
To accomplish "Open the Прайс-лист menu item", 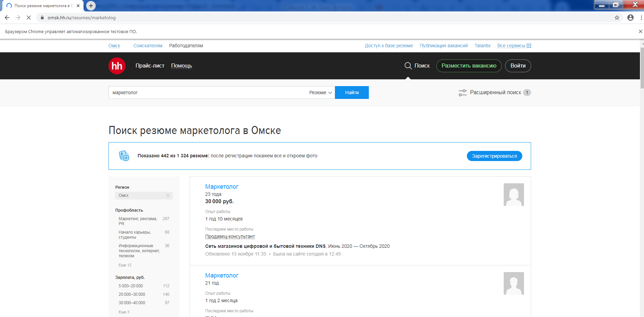I will (150, 65).
